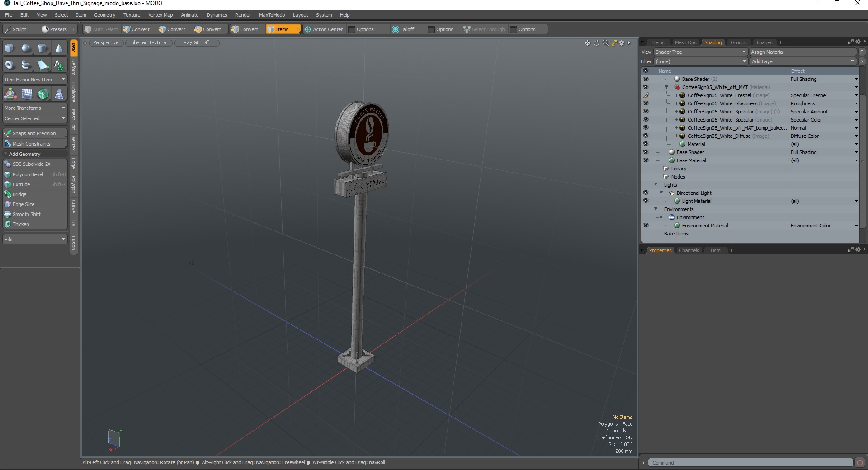Open Shader Tree view dropdown

coord(700,52)
